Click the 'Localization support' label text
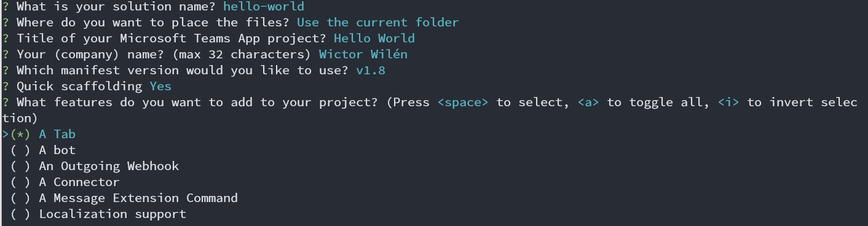This screenshot has width=868, height=226. tap(112, 214)
